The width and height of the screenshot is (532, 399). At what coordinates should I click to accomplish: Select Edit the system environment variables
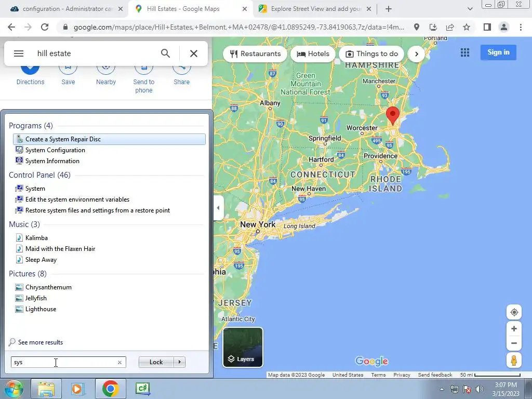point(109,199)
